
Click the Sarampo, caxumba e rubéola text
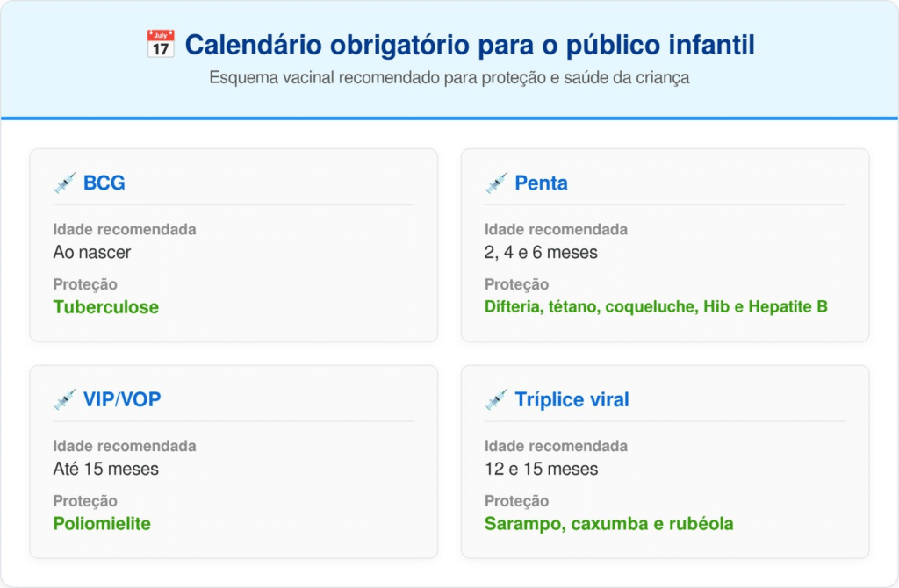[x=608, y=524]
